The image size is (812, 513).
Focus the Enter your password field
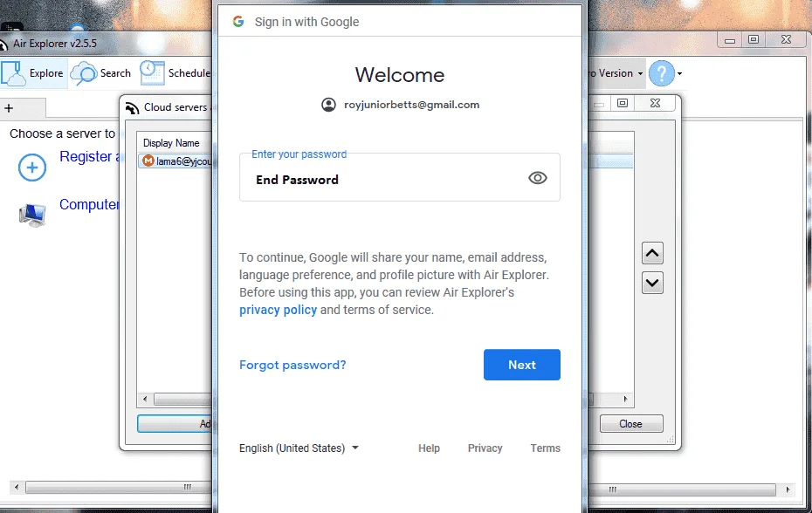pos(399,177)
